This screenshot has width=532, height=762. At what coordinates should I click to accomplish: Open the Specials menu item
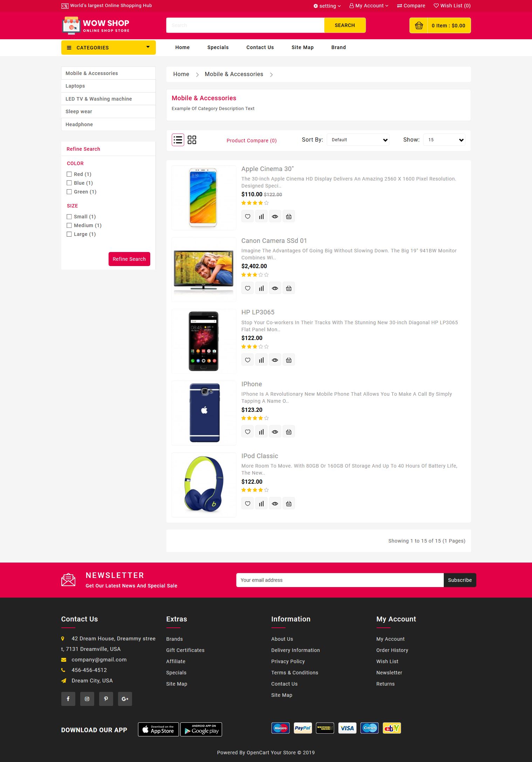pos(218,47)
